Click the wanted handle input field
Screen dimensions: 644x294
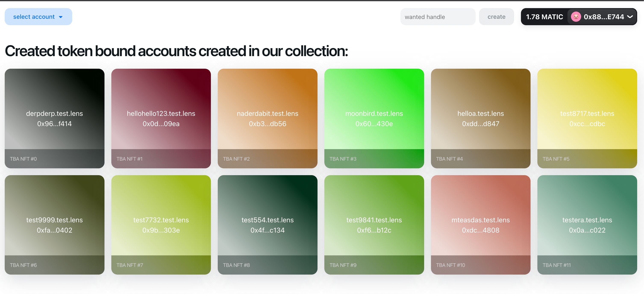438,17
